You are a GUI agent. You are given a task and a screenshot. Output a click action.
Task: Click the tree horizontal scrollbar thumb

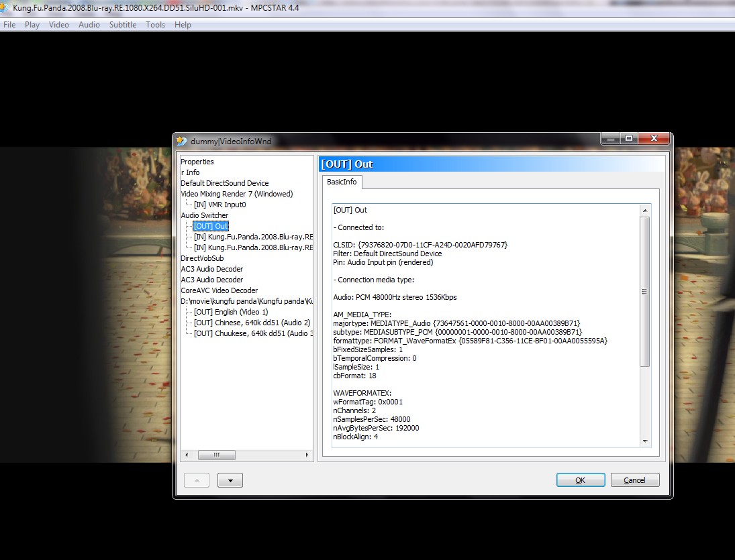pyautogui.click(x=217, y=455)
